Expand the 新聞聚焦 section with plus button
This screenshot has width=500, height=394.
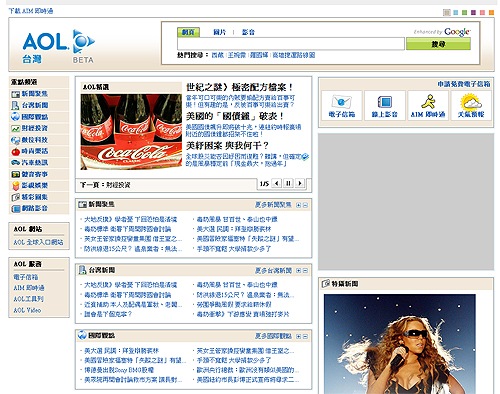(299, 205)
